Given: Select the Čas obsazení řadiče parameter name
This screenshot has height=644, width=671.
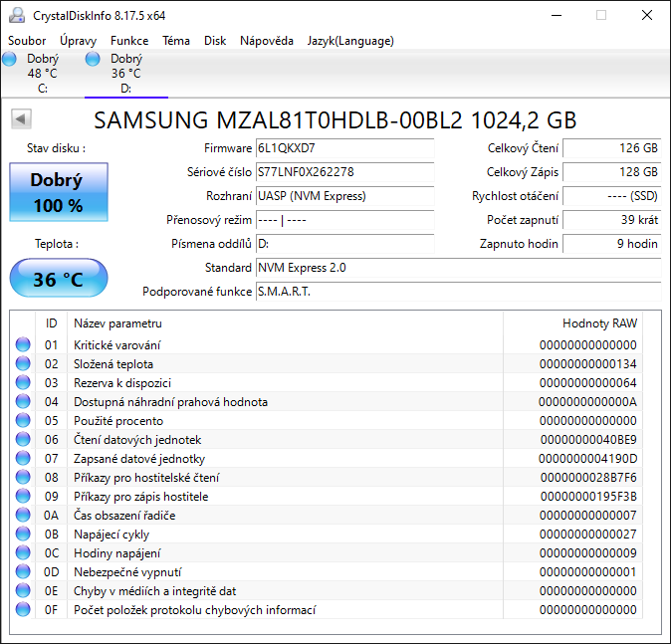Looking at the screenshot, I should tap(124, 516).
